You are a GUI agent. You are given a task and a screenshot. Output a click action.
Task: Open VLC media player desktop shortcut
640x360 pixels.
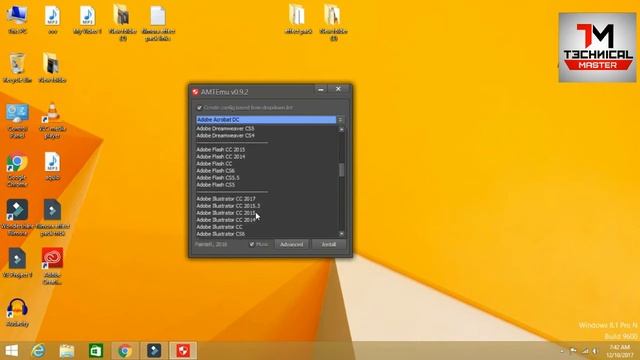click(x=52, y=120)
